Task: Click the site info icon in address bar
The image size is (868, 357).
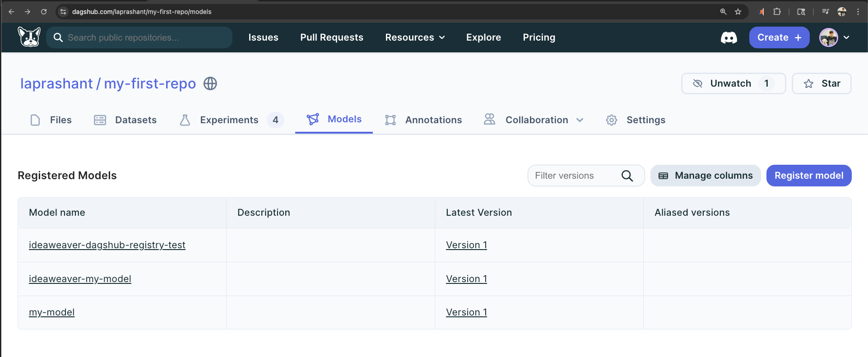Action: click(63, 12)
